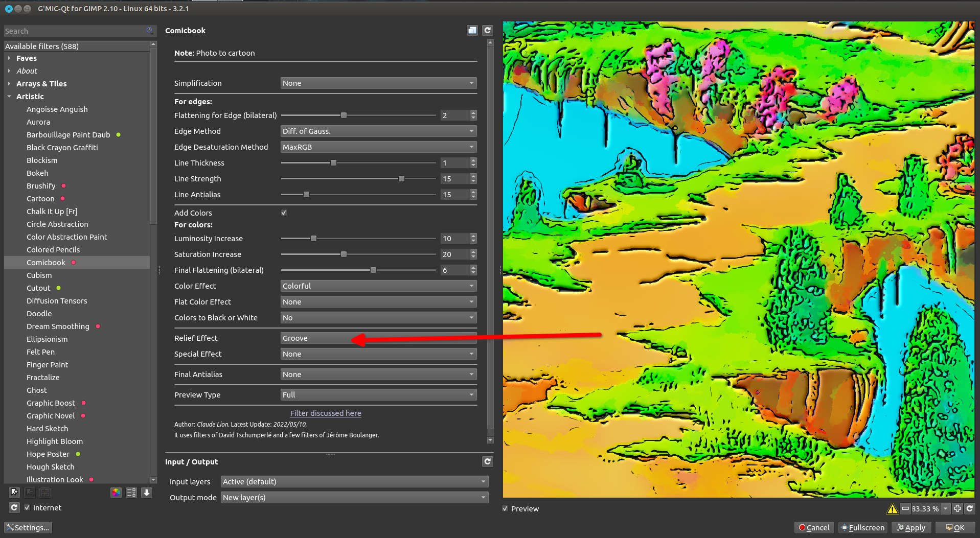The height and width of the screenshot is (538, 980).
Task: Disable the Internet checkbox
Action: pos(28,508)
